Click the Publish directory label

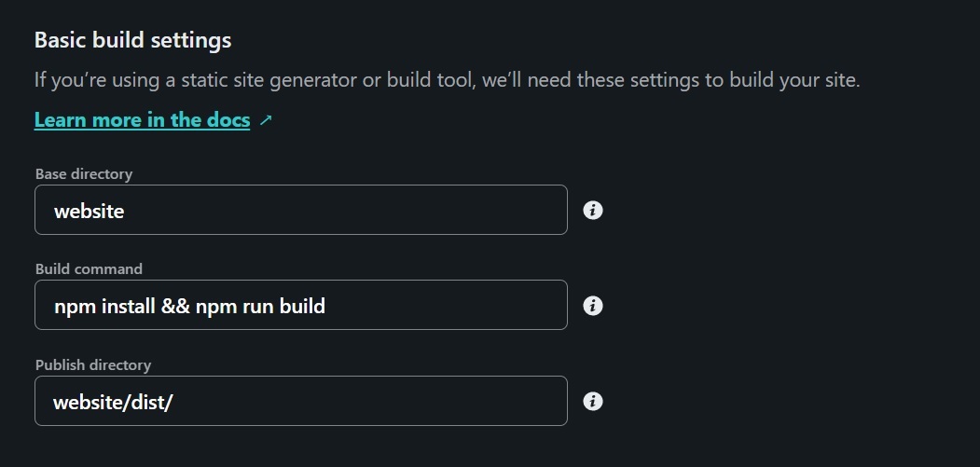pyautogui.click(x=93, y=364)
